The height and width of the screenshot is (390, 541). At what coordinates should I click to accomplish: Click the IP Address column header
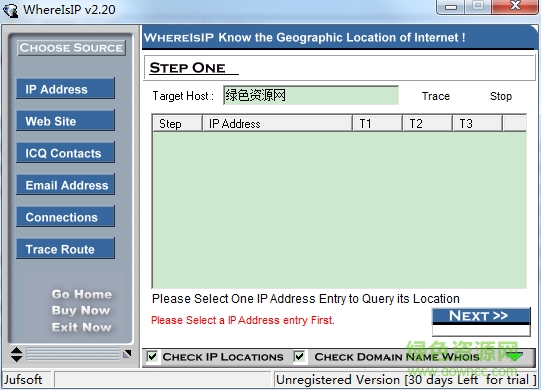pos(278,124)
